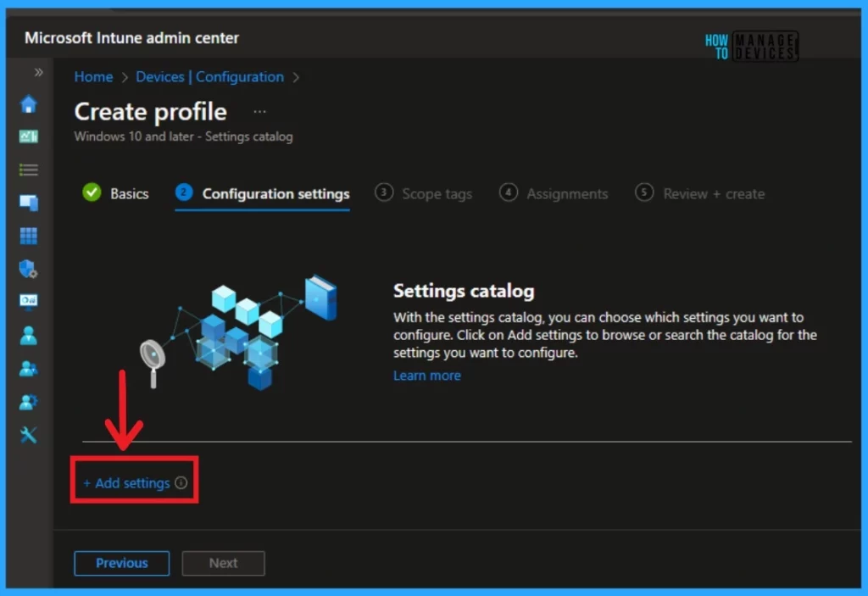Image resolution: width=868 pixels, height=596 pixels.
Task: Switch to the Basics step tab
Action: (115, 193)
